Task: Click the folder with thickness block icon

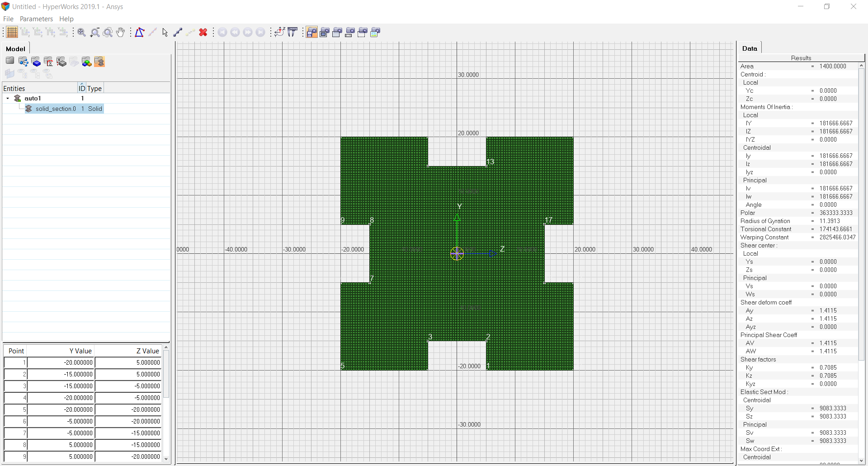Action: tap(61, 62)
